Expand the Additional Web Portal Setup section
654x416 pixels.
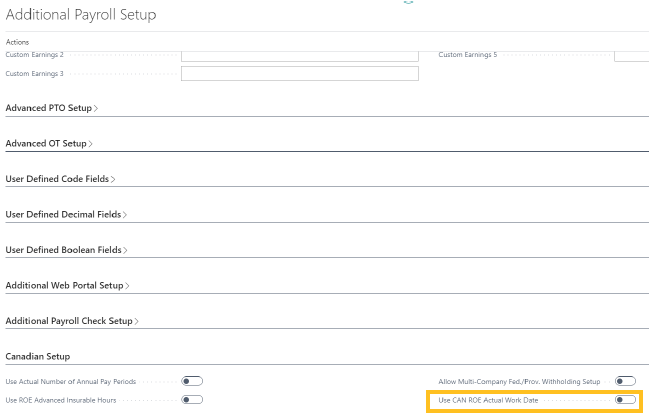tap(66, 286)
